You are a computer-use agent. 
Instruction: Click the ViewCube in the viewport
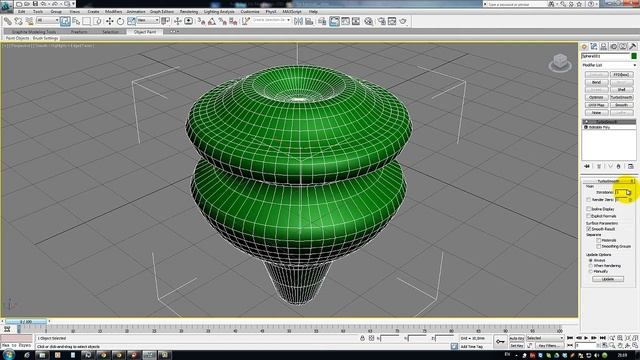point(560,63)
